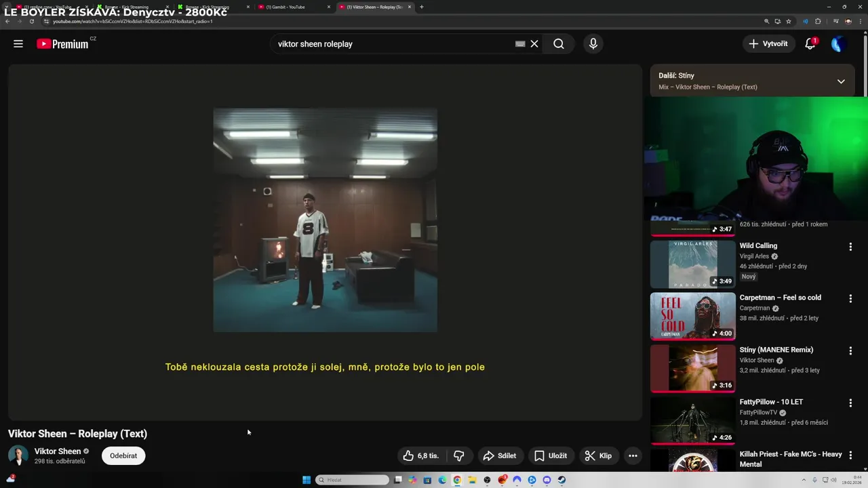
Task: Save video with Uložit button
Action: [551, 456]
